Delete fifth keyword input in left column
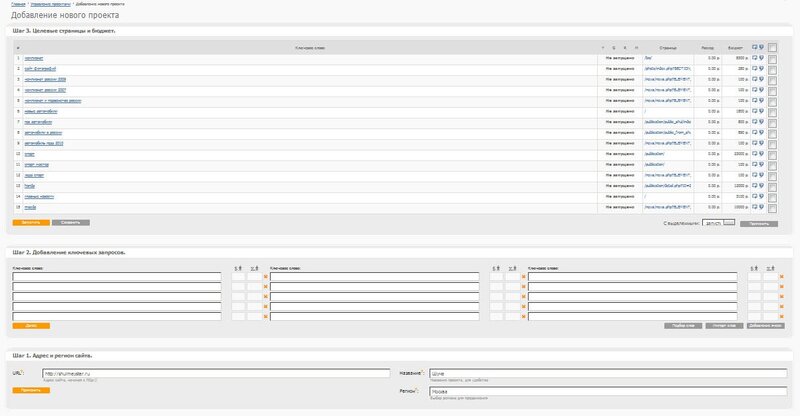Viewport: 800px width, 416px height. coord(265,316)
